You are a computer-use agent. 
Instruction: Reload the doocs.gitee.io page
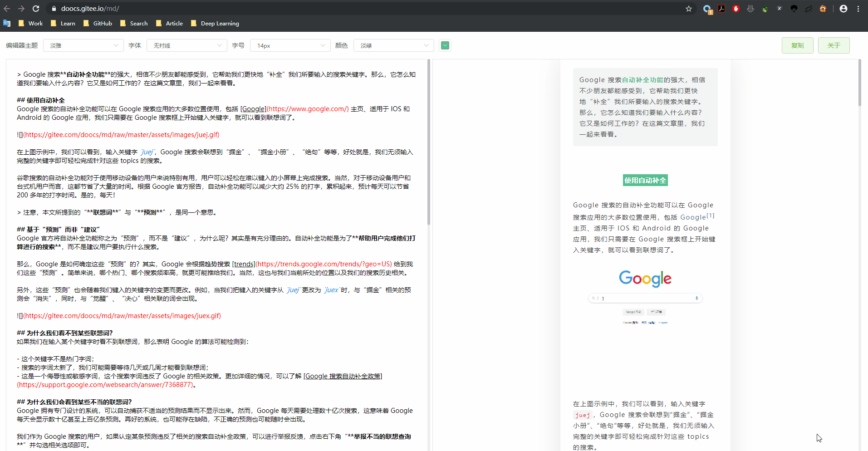pos(36,9)
